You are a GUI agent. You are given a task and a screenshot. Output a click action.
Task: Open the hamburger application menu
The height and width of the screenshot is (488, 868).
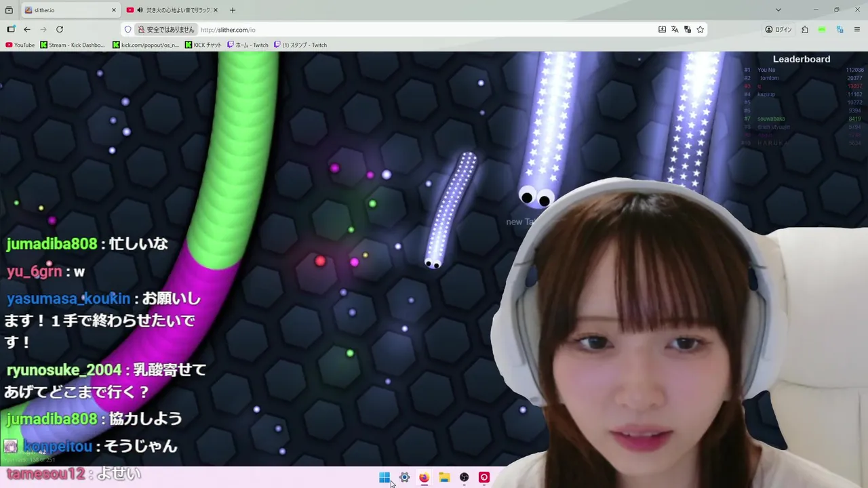[x=857, y=29]
